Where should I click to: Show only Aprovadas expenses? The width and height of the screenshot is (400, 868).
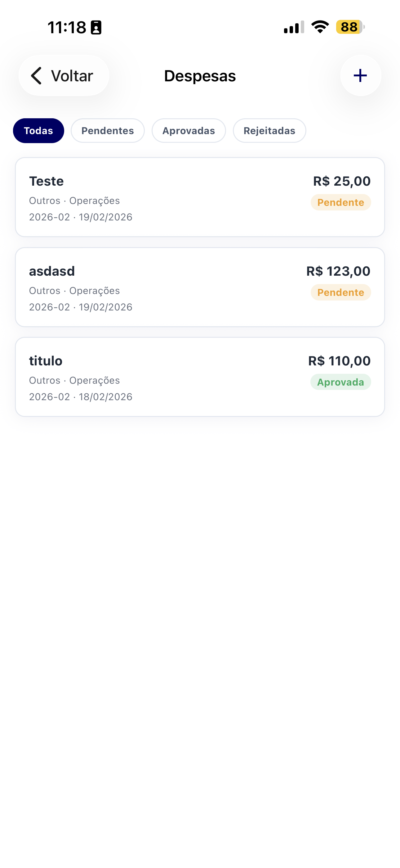(x=189, y=131)
